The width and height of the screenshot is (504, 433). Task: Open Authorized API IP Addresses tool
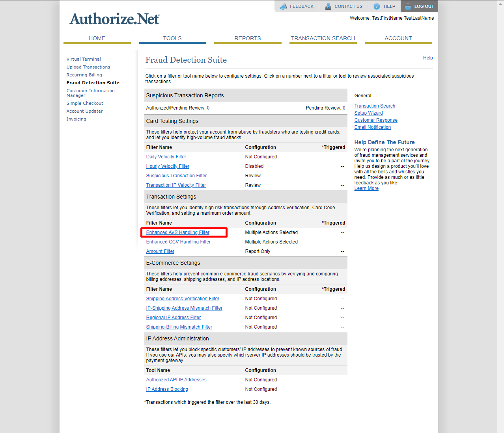[176, 380]
